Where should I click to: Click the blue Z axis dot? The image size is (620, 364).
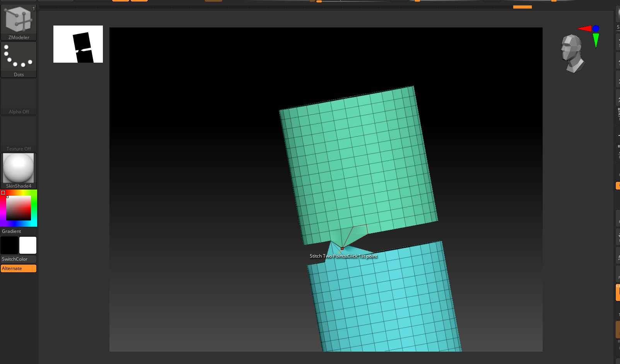coord(596,29)
